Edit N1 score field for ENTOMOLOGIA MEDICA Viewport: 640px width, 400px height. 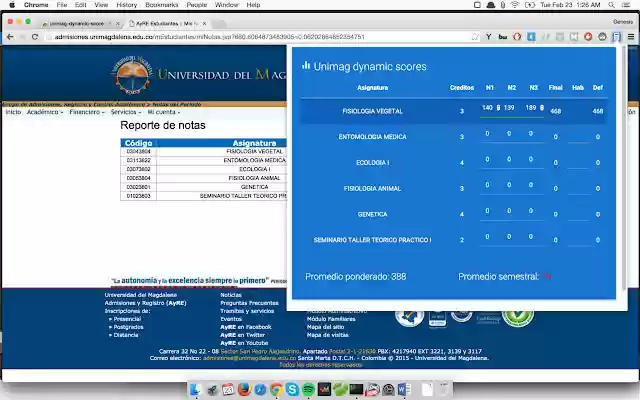point(487,134)
